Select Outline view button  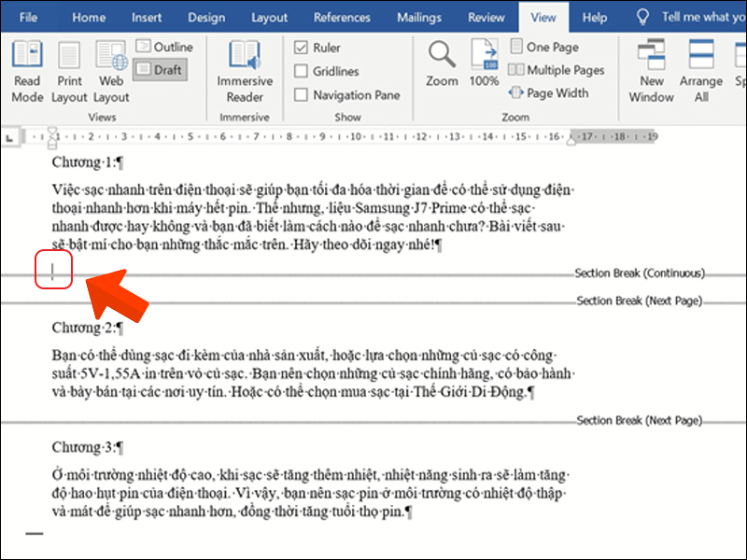tap(164, 47)
